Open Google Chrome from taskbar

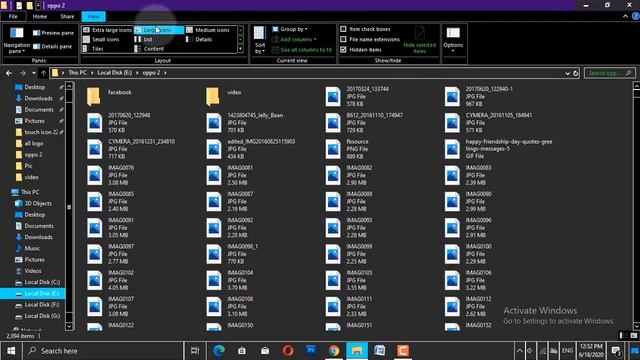click(x=334, y=351)
